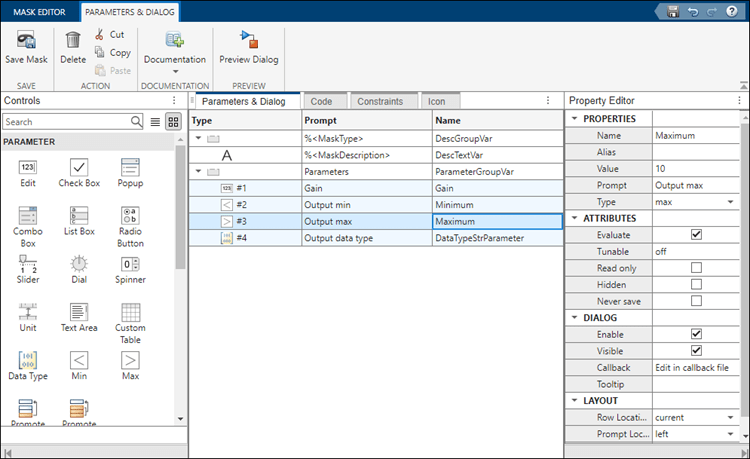The height and width of the screenshot is (459, 750).
Task: Check the Hidden attribute checkbox
Action: coord(696,285)
